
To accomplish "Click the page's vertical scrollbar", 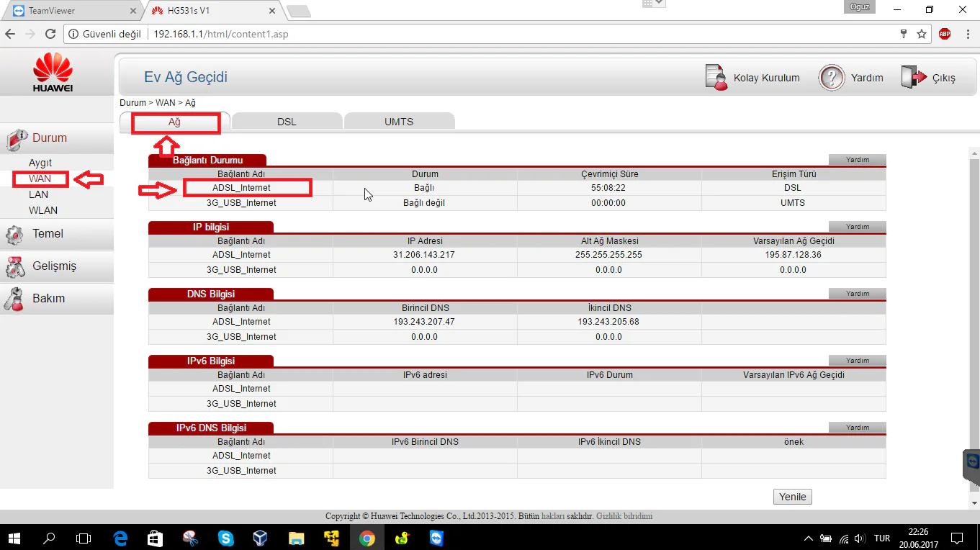I will click(x=975, y=324).
